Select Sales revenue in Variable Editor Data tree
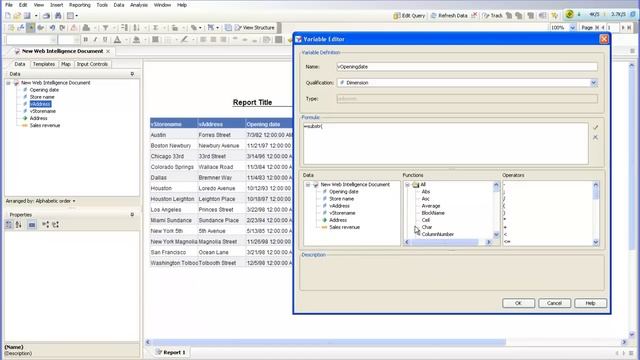640x360 pixels. tap(344, 227)
